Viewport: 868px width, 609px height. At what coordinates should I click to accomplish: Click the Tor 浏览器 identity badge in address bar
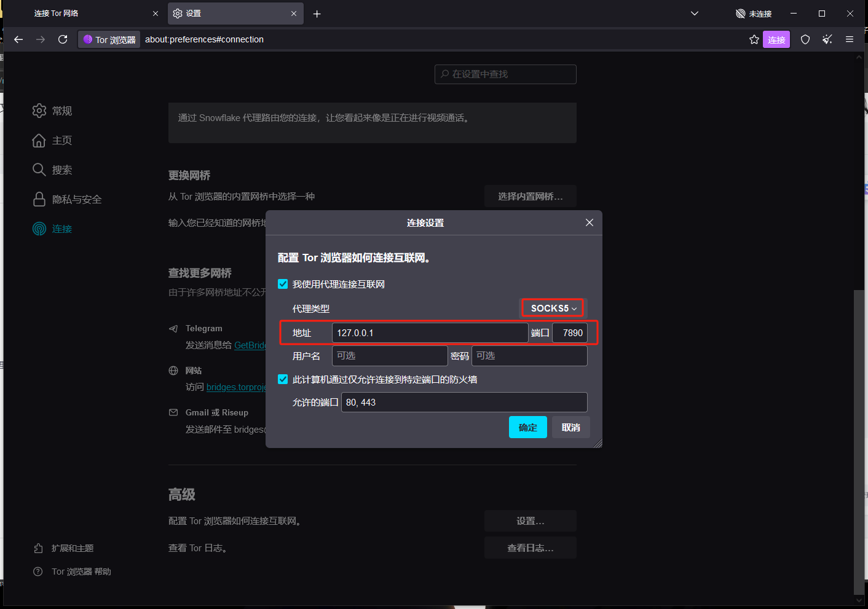[x=109, y=39]
